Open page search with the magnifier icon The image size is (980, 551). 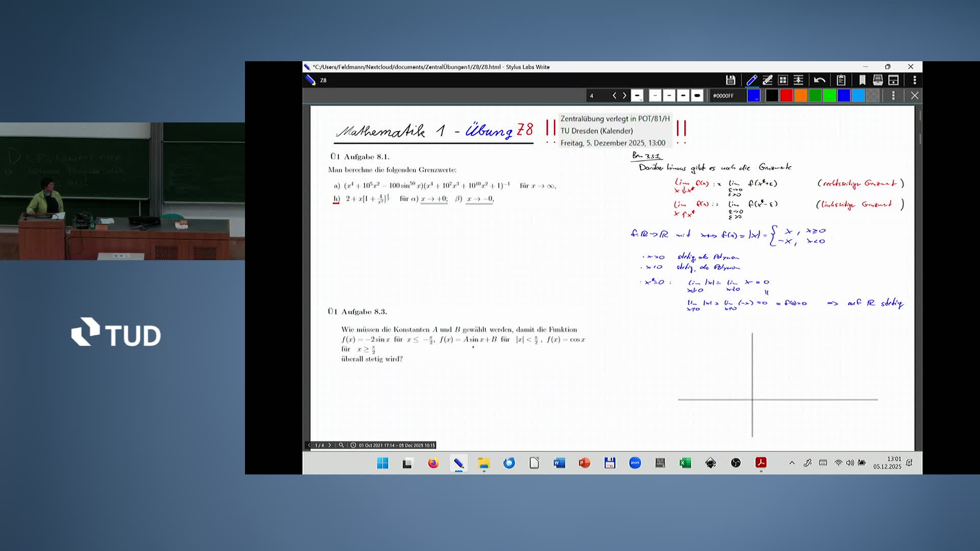coord(341,445)
